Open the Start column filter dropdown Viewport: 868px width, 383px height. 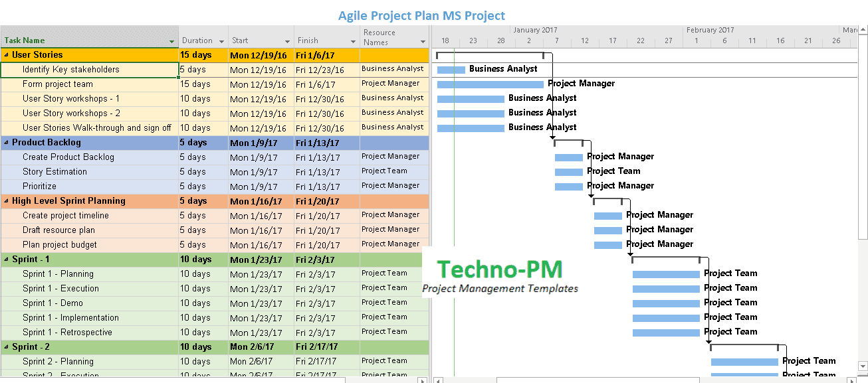[287, 42]
